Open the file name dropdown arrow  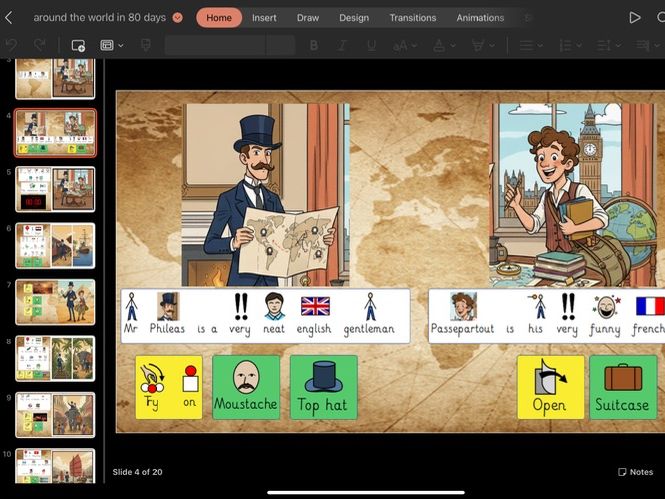[178, 17]
